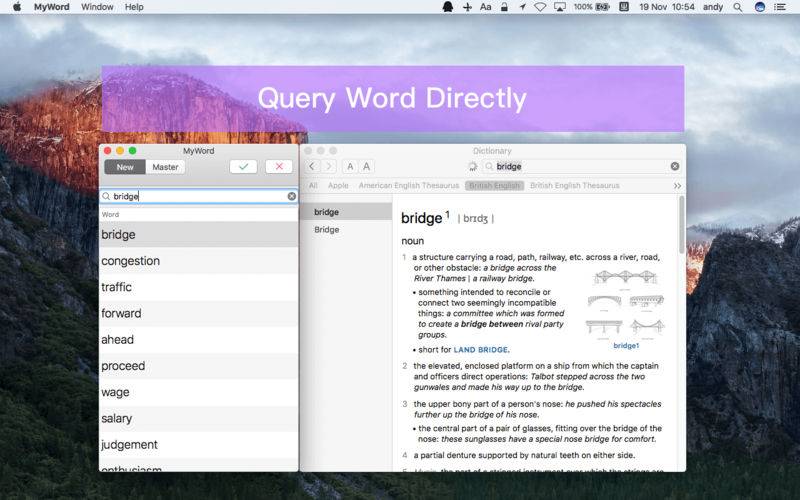This screenshot has width=800, height=500.
Task: Increase Dictionary text size with large A
Action: pyautogui.click(x=366, y=166)
